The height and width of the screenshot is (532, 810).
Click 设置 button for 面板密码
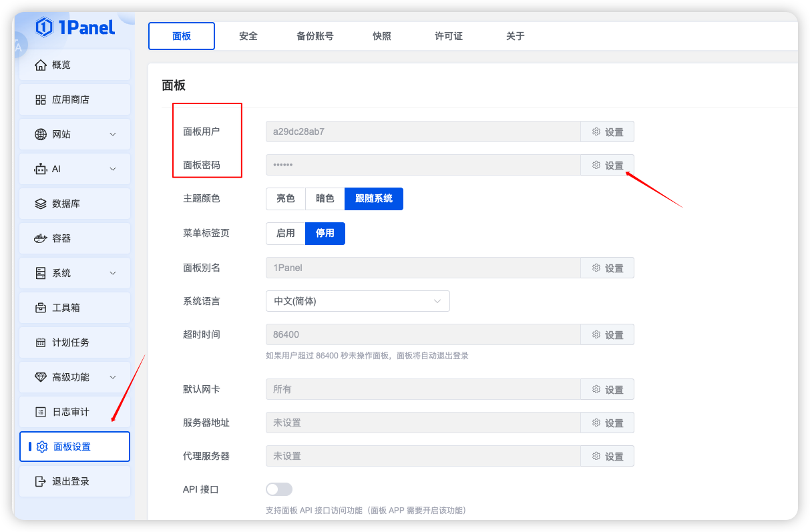(x=607, y=166)
